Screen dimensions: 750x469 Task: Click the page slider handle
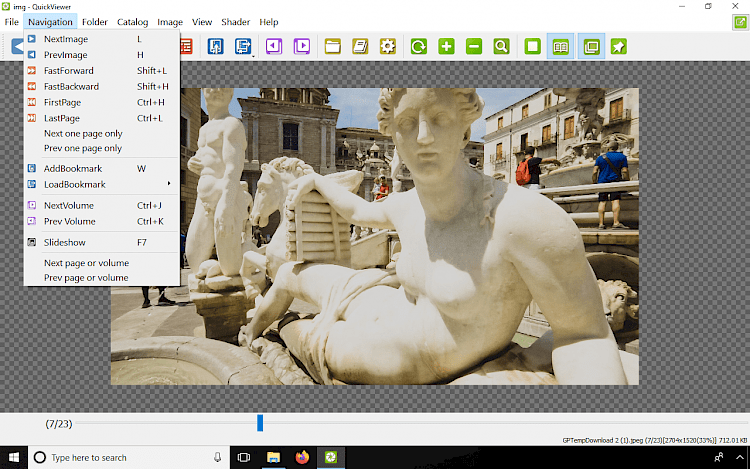coord(260,423)
